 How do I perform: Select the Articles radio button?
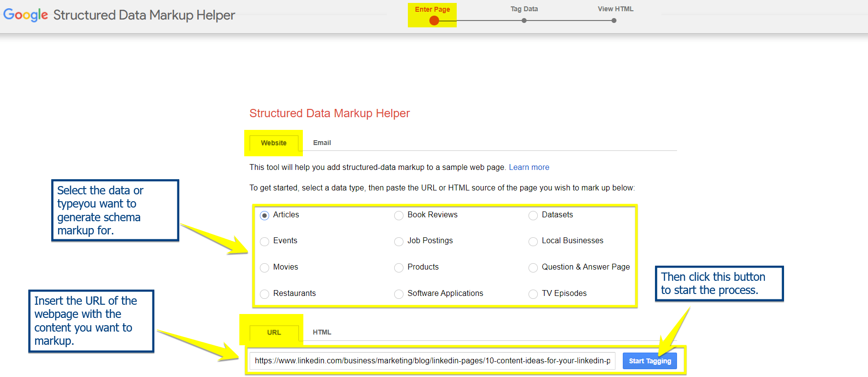pos(264,215)
